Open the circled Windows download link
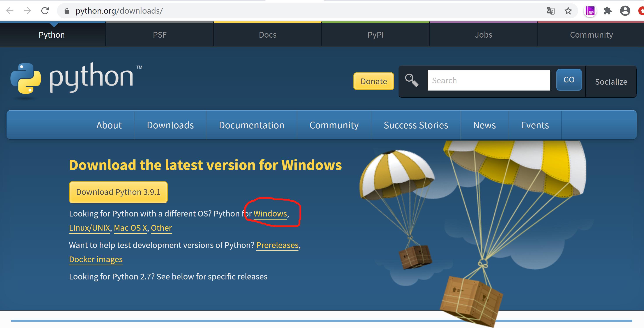 [270, 214]
